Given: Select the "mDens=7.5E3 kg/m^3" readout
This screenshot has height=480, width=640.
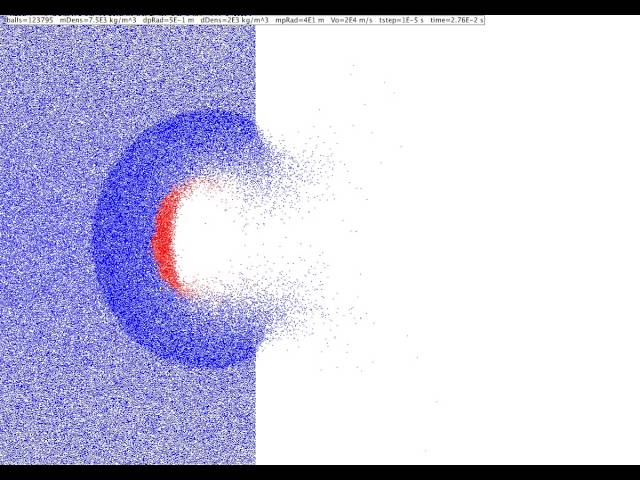Looking at the screenshot, I should [98, 20].
